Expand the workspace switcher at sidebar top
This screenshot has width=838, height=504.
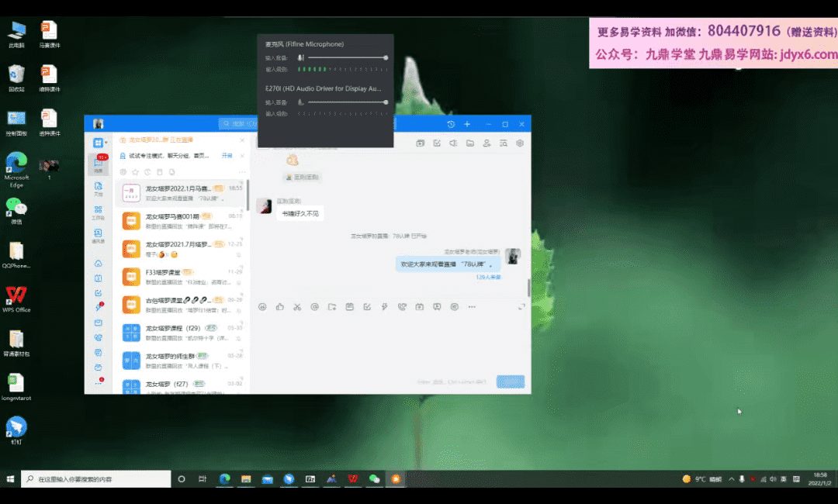(x=106, y=143)
